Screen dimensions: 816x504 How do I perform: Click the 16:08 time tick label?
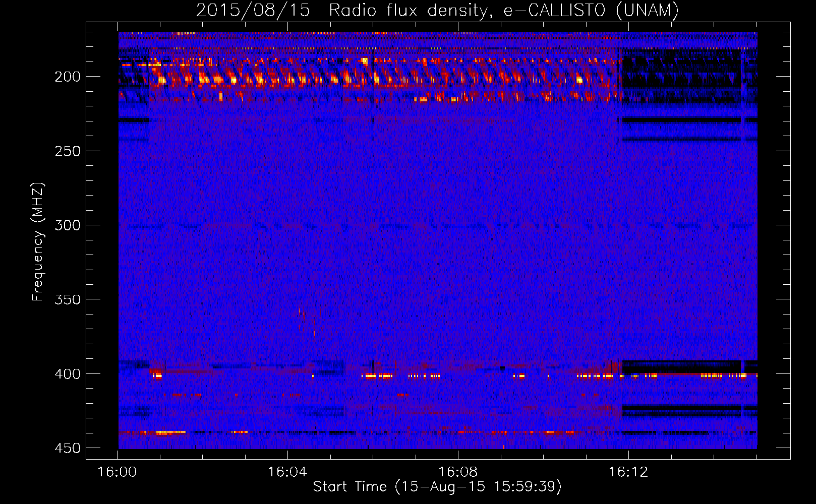pyautogui.click(x=458, y=472)
